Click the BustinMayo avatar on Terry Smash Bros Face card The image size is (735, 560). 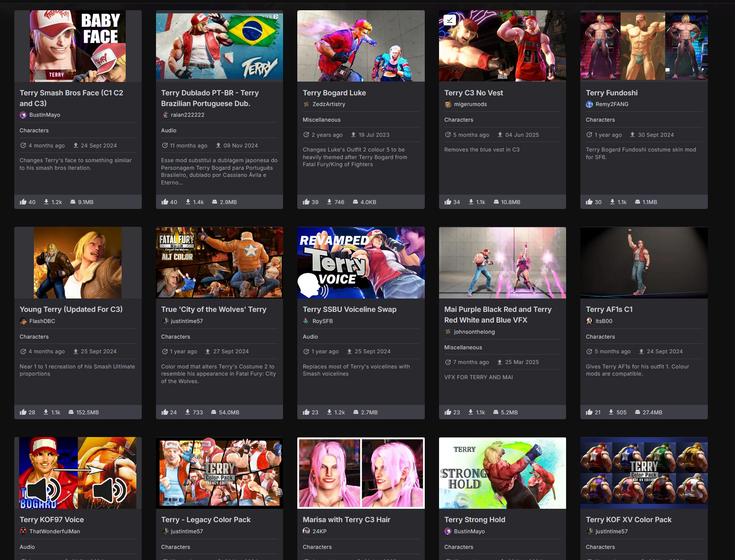point(23,115)
